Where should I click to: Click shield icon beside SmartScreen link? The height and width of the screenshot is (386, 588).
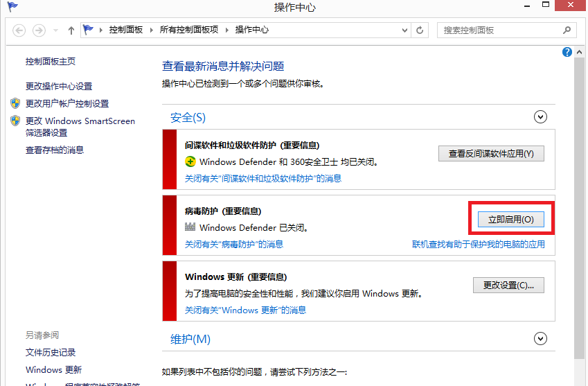pyautogui.click(x=15, y=121)
